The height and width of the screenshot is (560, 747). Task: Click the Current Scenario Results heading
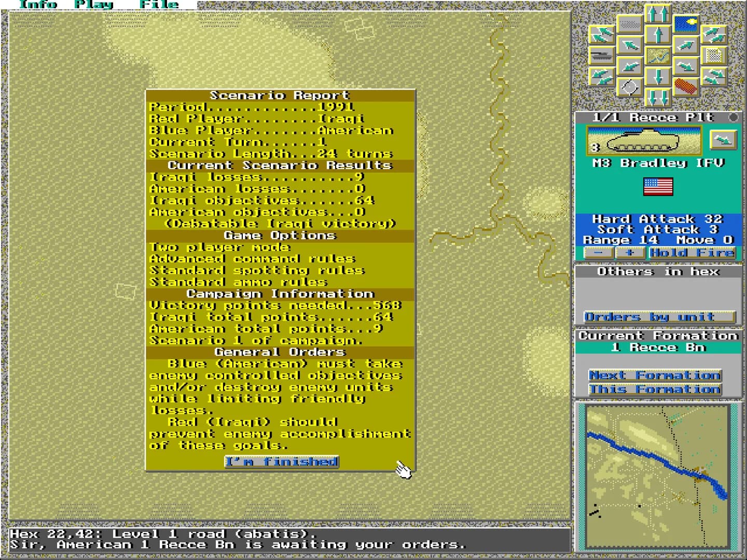(280, 165)
